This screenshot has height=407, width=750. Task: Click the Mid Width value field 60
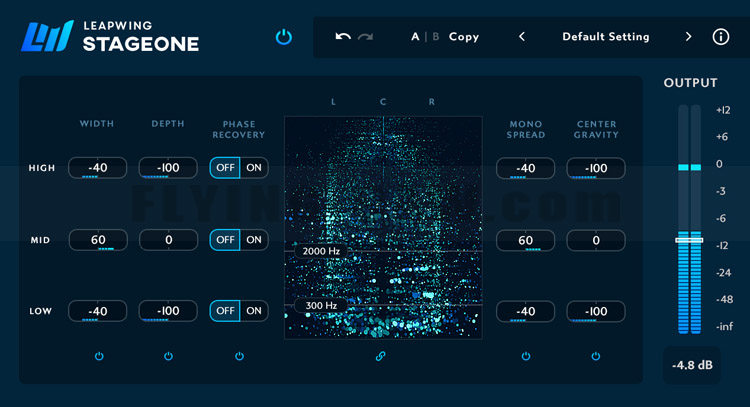pyautogui.click(x=98, y=240)
